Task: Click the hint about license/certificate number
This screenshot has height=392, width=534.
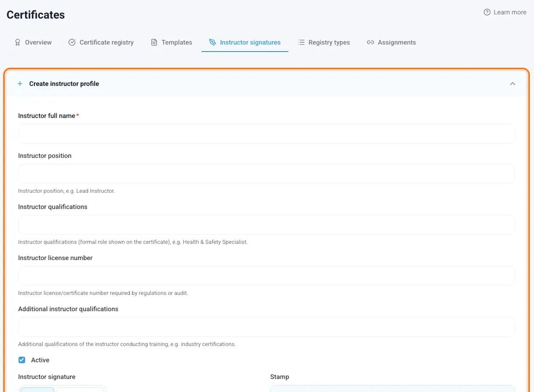Action: (x=103, y=293)
